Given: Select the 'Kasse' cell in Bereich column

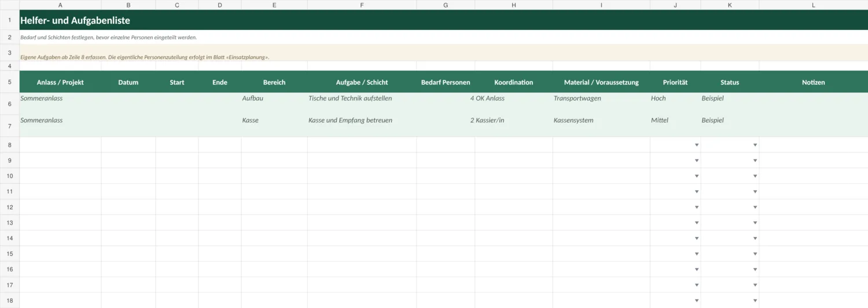Looking at the screenshot, I should [274, 125].
